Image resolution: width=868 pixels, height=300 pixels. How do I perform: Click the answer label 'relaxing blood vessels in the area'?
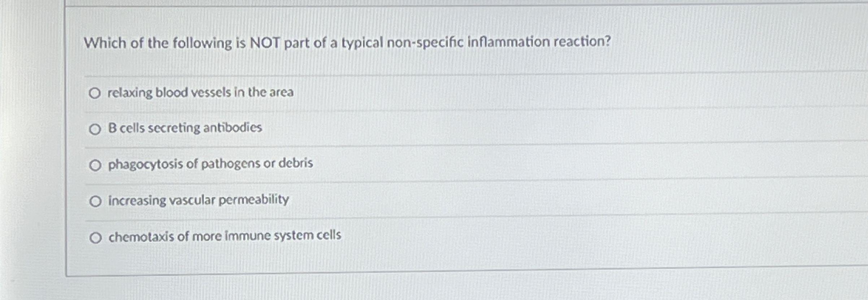coord(200,93)
